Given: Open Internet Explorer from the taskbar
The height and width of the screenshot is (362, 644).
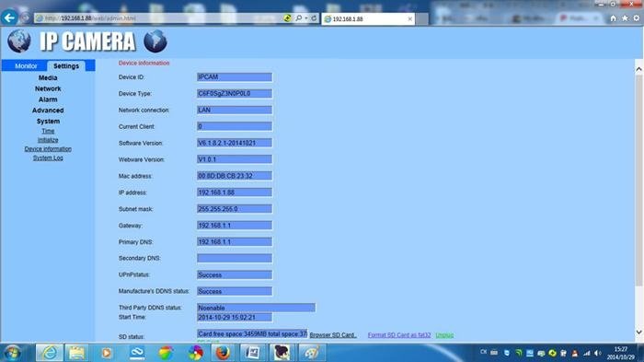Looking at the screenshot, I should pyautogui.click(x=50, y=353).
